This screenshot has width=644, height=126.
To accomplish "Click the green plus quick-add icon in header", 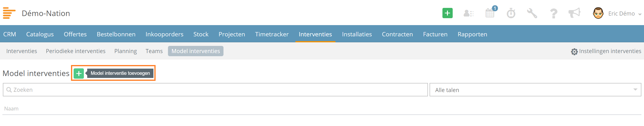I will tap(447, 13).
